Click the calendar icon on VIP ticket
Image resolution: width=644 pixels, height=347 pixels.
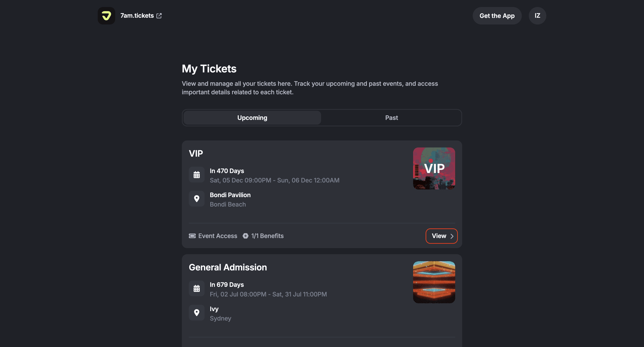coord(196,175)
